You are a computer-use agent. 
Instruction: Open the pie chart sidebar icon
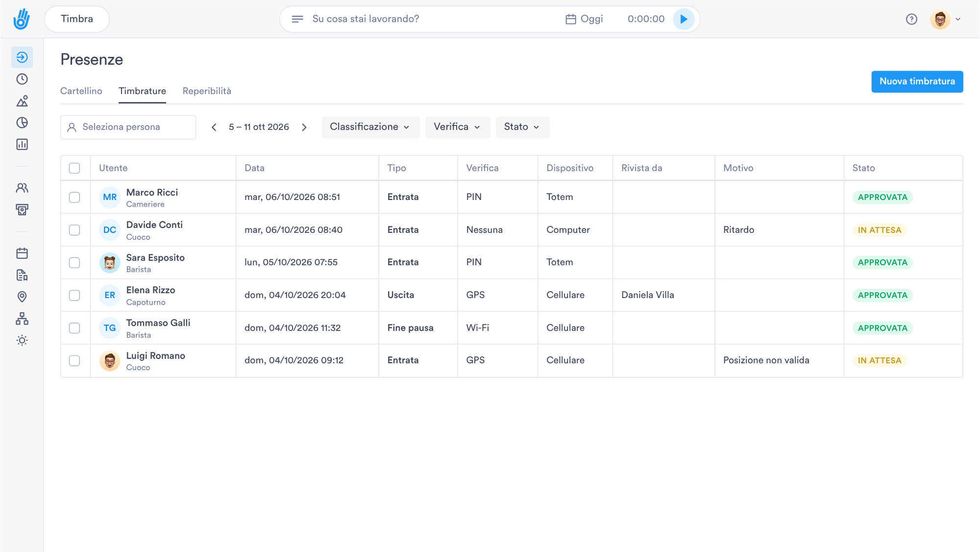click(22, 123)
